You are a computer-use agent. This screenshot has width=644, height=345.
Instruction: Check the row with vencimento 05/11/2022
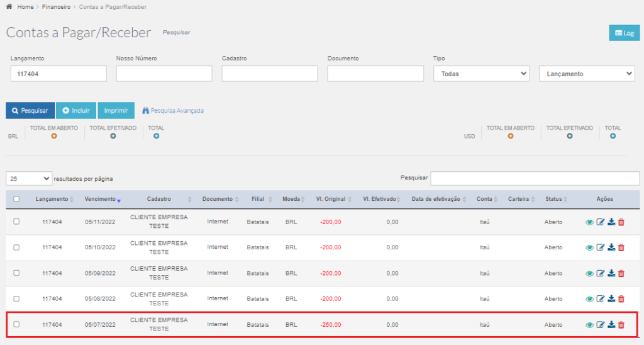click(x=16, y=222)
